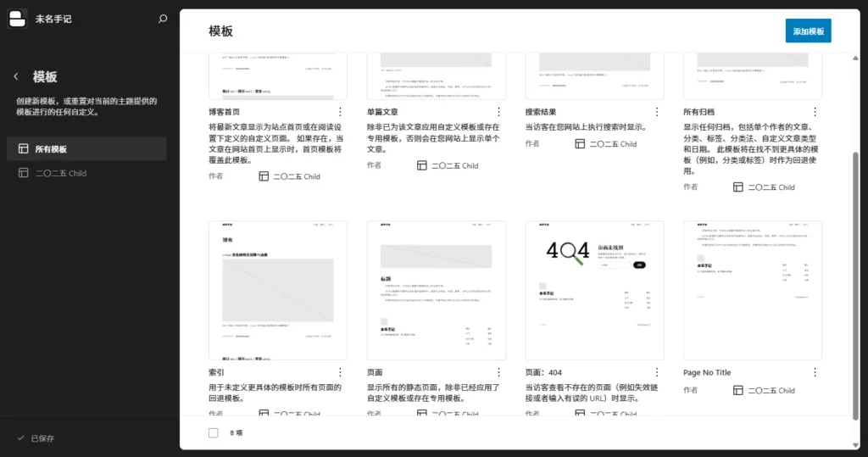
Task: Open the actions menu for 博客首页
Action: pos(340,112)
